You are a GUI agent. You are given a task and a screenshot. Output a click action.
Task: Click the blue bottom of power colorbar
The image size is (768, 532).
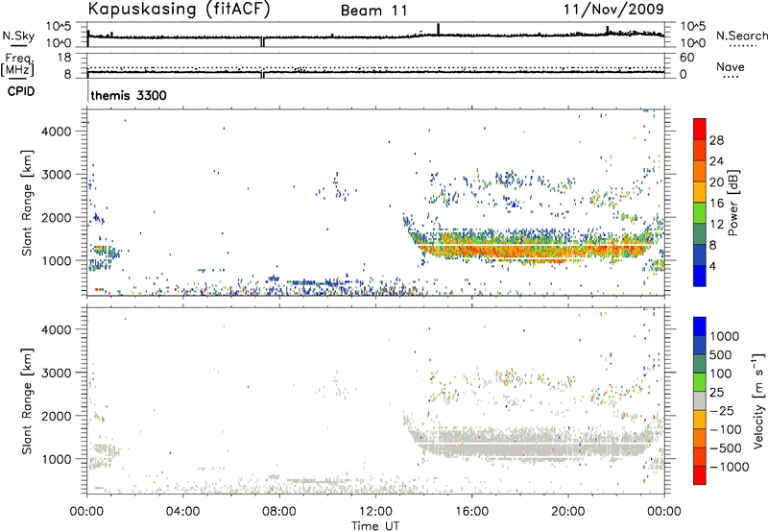[700, 277]
